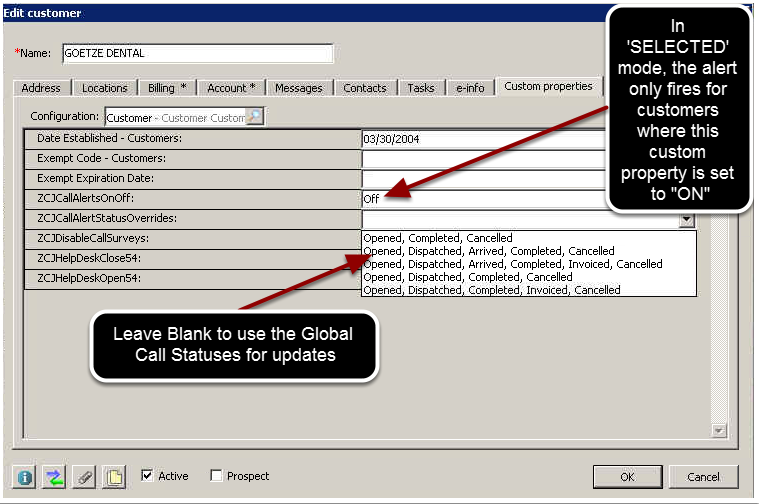The height and width of the screenshot is (504, 759).
Task: Confirm changes with the OK button
Action: [627, 477]
